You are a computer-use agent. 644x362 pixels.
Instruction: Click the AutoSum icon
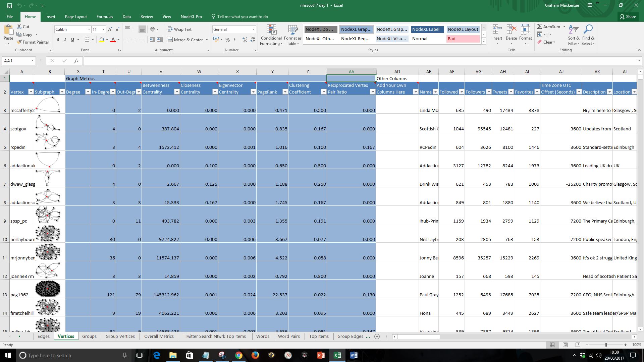540,26
